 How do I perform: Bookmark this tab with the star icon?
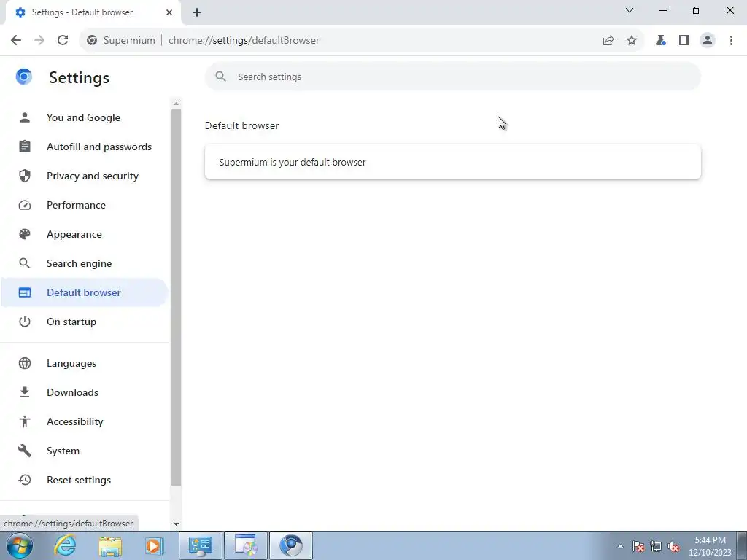pyautogui.click(x=632, y=41)
